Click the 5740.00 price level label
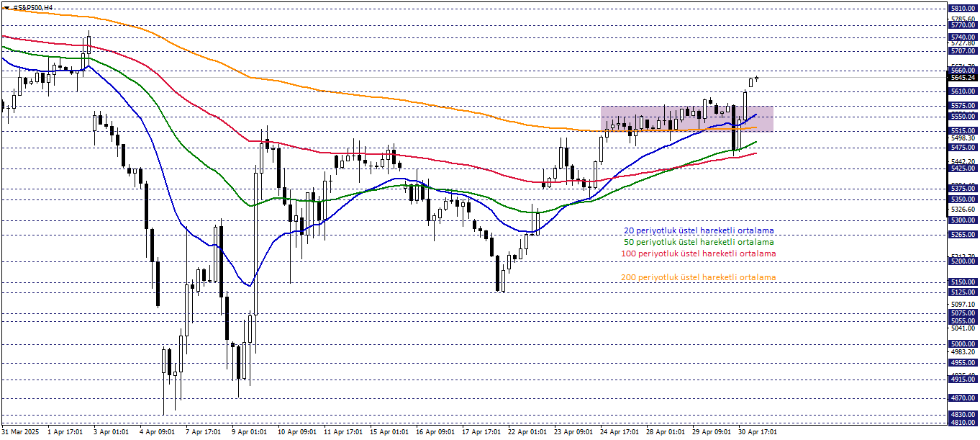 pos(963,37)
